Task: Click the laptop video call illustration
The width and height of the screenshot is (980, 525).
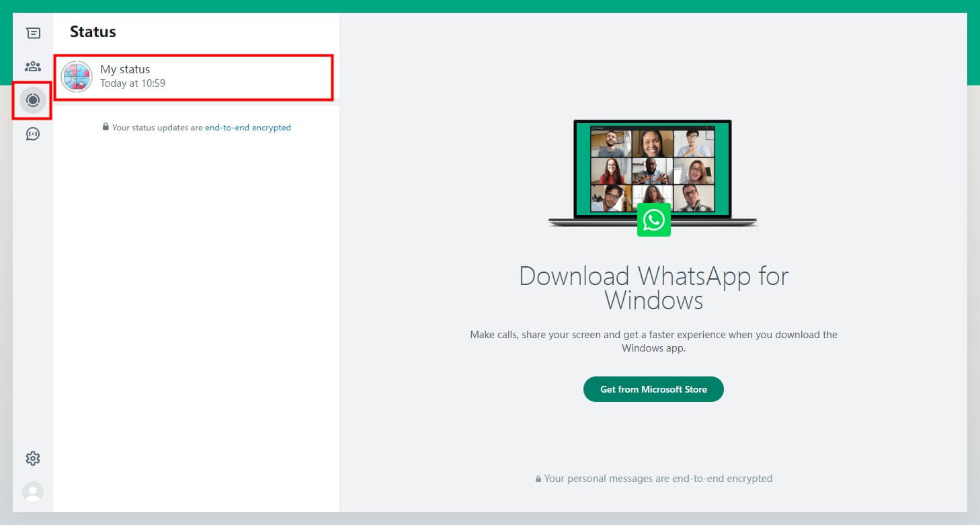Action: tap(653, 173)
